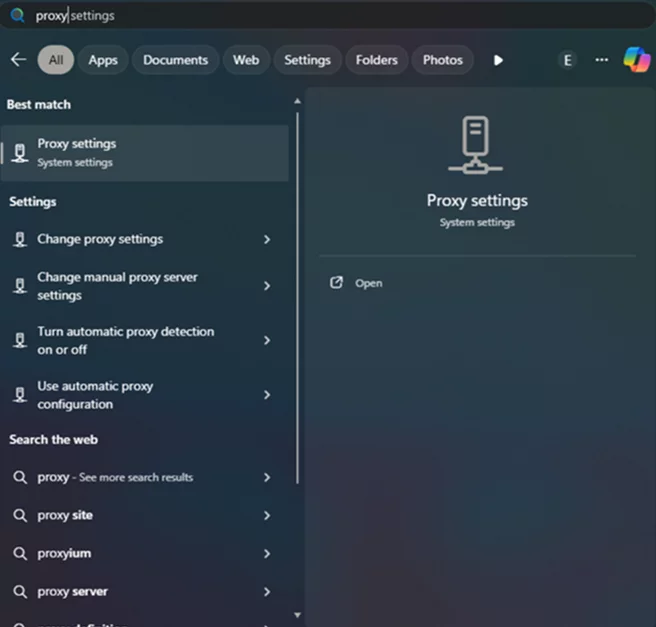Show more filter tabs with play arrow
The height and width of the screenshot is (627, 656).
click(498, 60)
